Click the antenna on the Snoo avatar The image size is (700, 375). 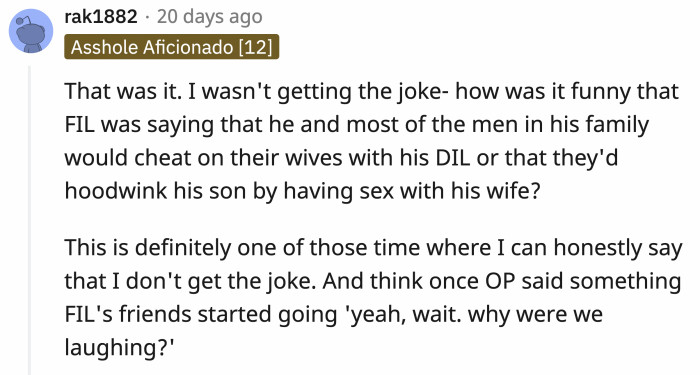pos(23,21)
